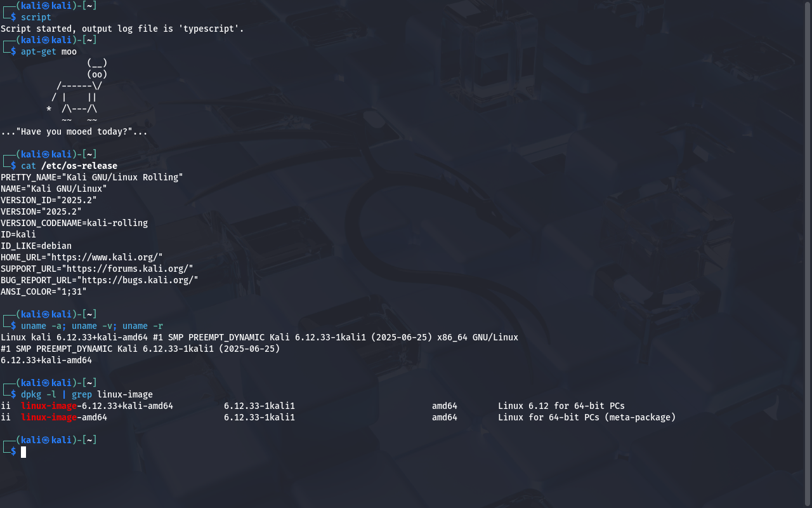This screenshot has width=812, height=508.
Task: Click the 'apt-get moo' command text
Action: 49,51
